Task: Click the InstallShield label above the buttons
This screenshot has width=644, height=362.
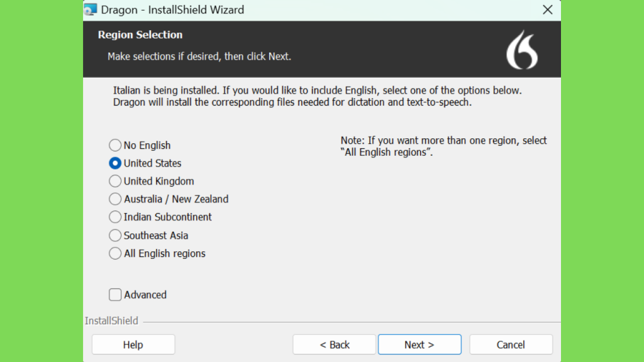Action: (111, 321)
